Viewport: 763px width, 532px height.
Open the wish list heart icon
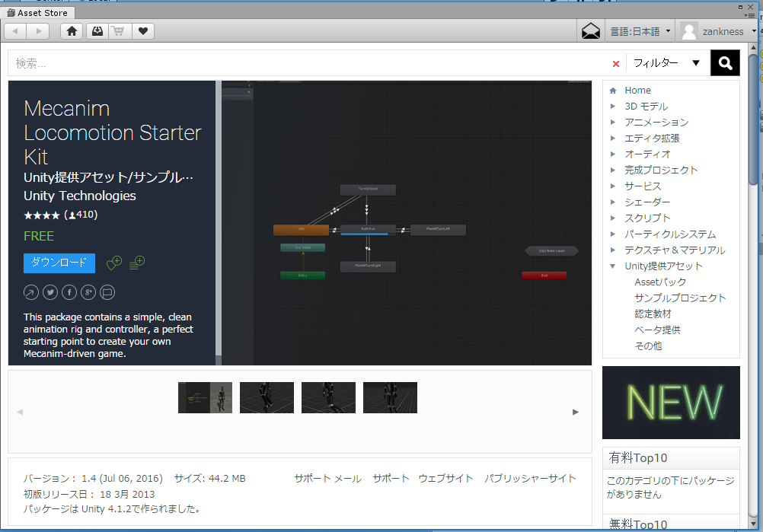[143, 31]
